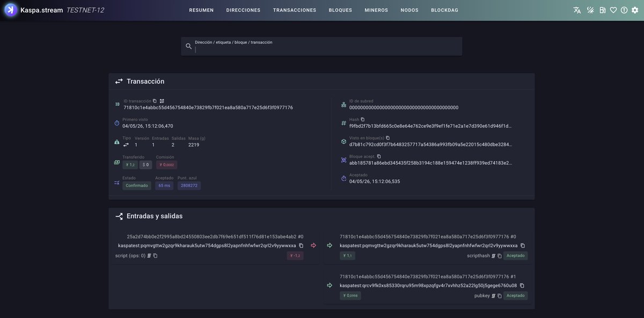Open the settings gear
The image size is (644, 318).
pos(635,10)
